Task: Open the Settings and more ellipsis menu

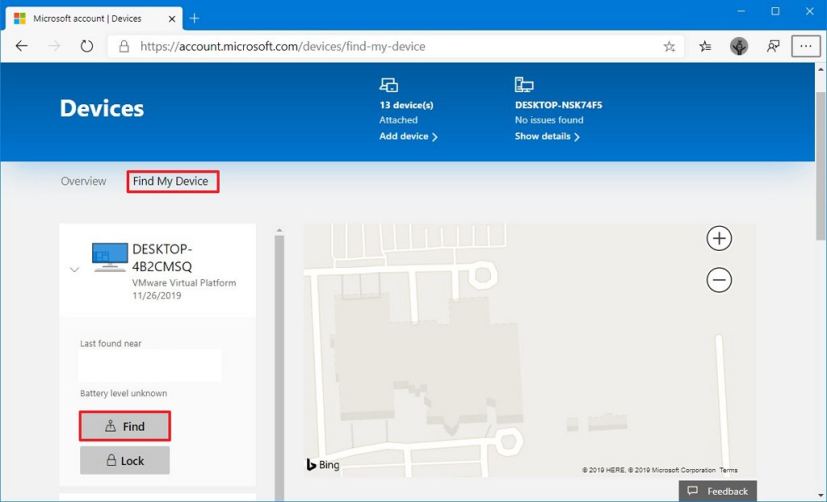Action: pyautogui.click(x=806, y=46)
